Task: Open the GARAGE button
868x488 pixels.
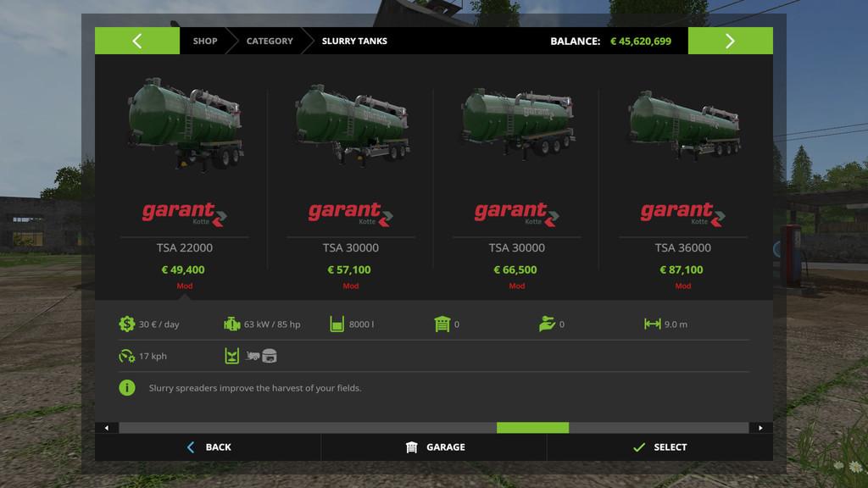Action: click(434, 447)
